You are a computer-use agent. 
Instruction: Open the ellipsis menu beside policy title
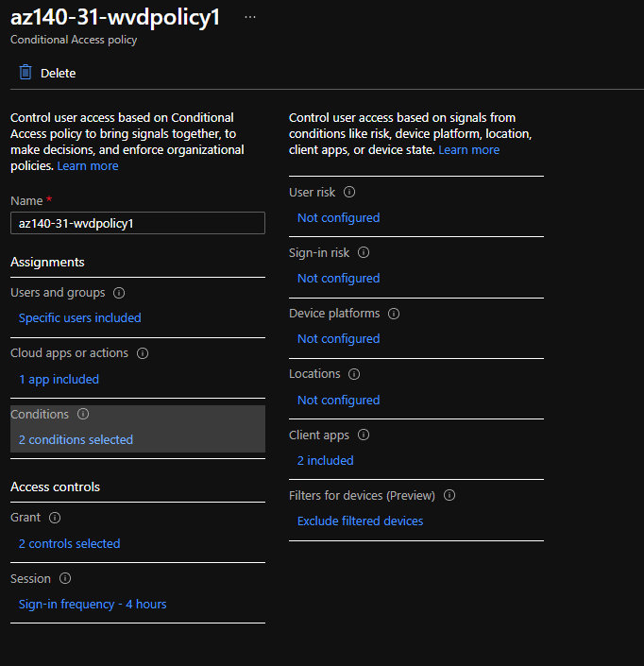(250, 17)
